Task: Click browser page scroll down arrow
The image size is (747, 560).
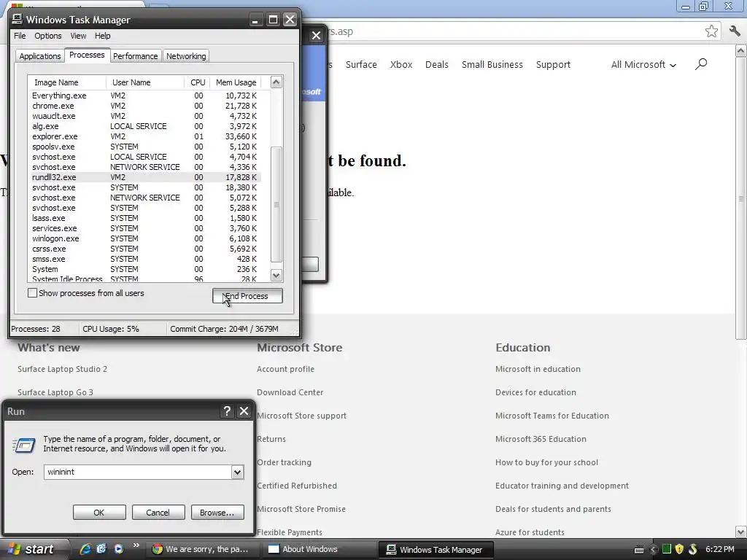Action: click(741, 532)
